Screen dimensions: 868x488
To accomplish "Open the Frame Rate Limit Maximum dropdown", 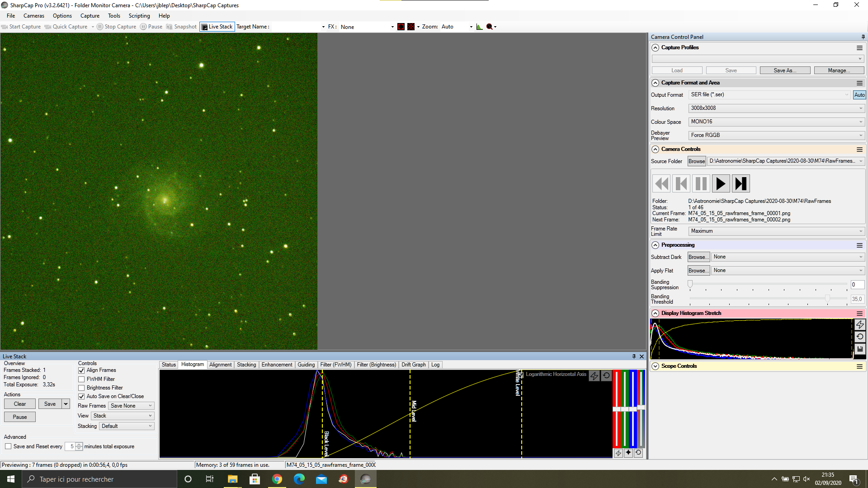I will coord(776,231).
